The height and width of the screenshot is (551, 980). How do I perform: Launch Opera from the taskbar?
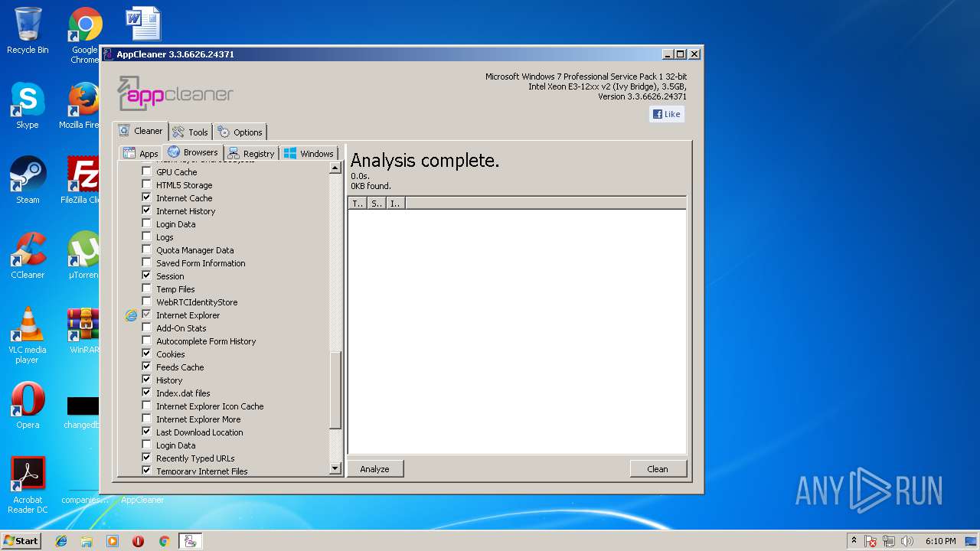pos(138,541)
